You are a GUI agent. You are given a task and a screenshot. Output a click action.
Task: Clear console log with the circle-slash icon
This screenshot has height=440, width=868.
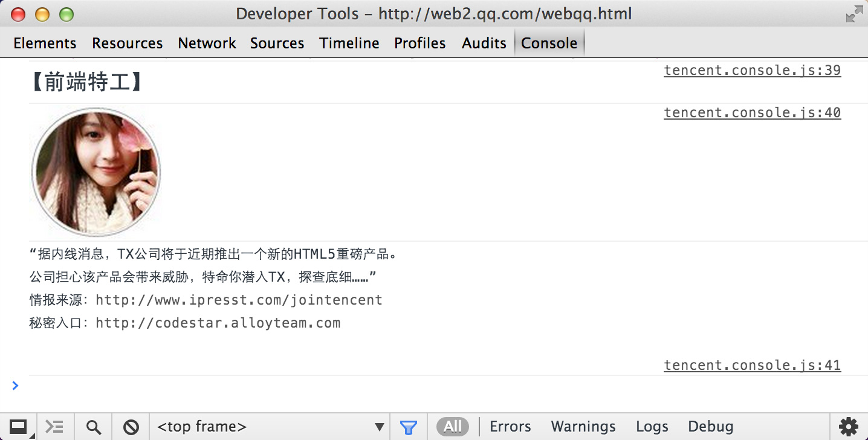tap(131, 427)
